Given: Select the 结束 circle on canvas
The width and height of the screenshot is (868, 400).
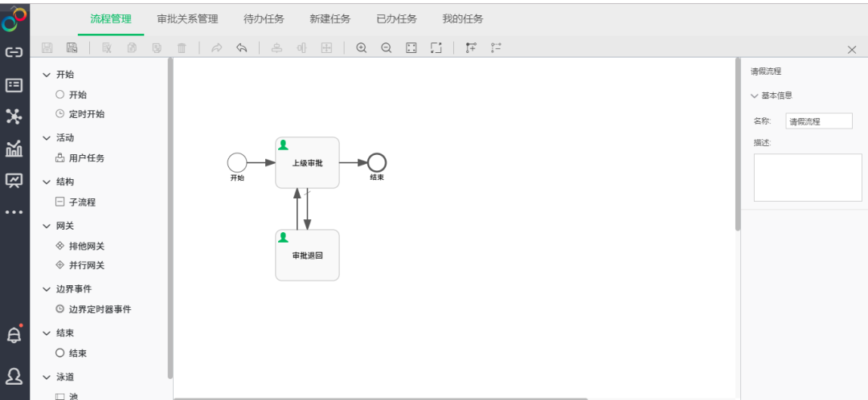Looking at the screenshot, I should pyautogui.click(x=376, y=163).
